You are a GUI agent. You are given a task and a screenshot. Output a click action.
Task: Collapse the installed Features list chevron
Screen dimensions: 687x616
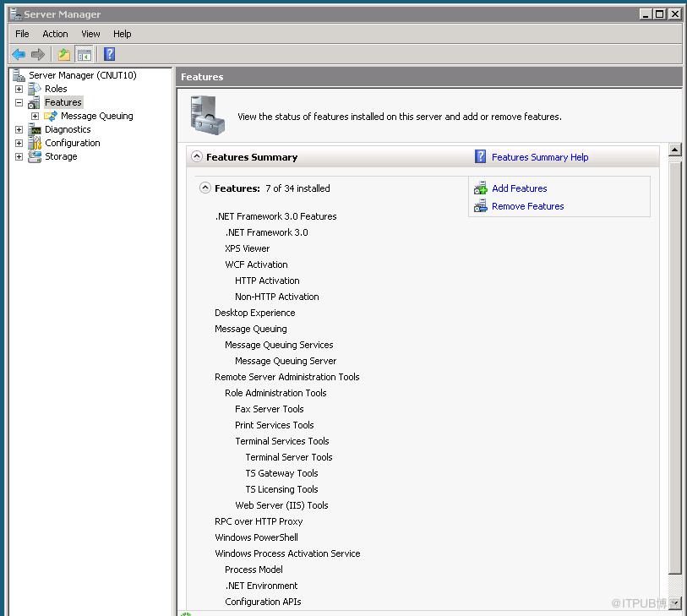click(x=205, y=188)
